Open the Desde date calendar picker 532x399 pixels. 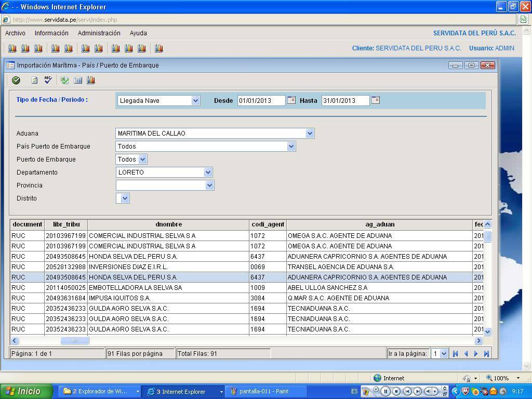click(x=291, y=100)
